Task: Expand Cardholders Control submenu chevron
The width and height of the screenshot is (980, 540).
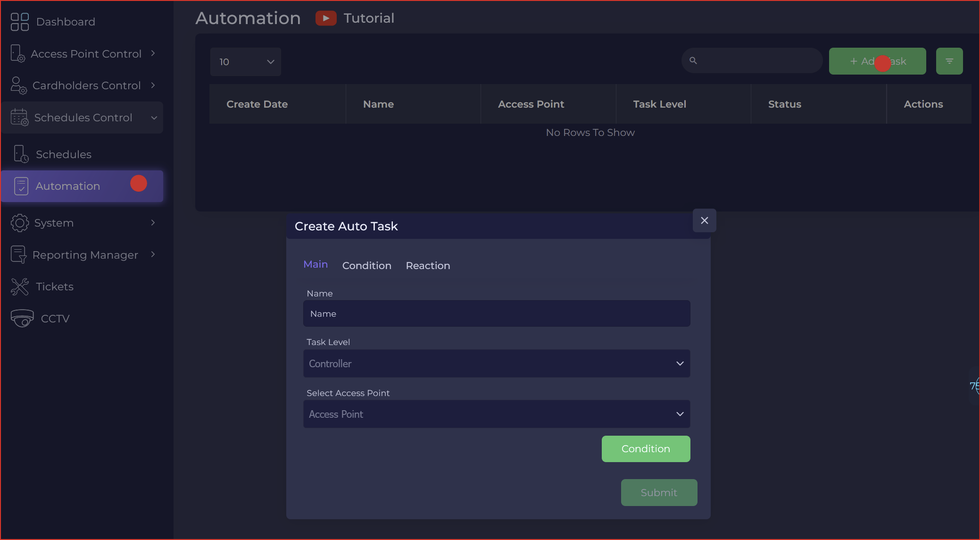Action: tap(153, 85)
